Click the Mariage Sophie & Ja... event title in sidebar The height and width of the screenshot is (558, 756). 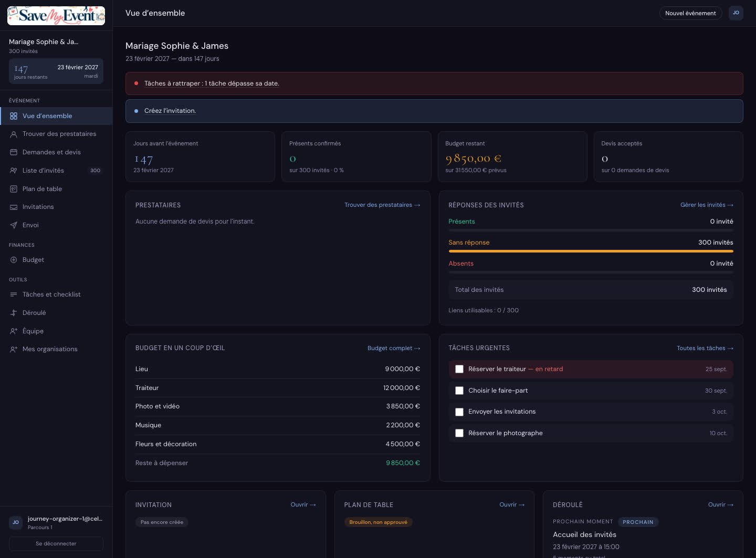click(44, 42)
